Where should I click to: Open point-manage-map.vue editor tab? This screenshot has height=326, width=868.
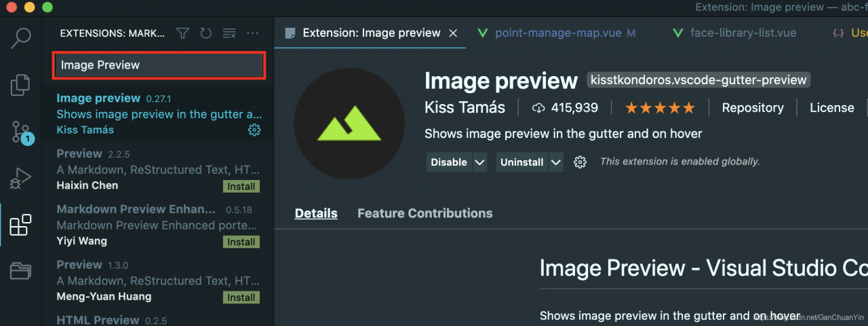tap(557, 33)
